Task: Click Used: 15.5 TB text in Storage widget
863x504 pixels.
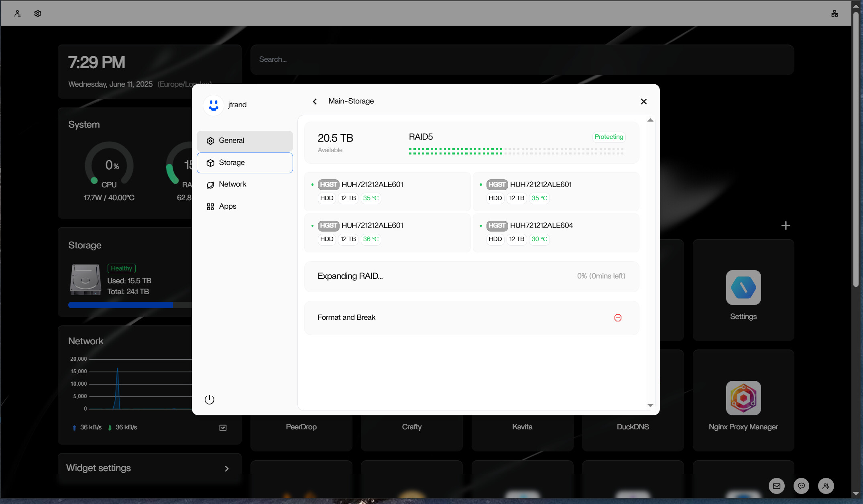Action: click(129, 281)
